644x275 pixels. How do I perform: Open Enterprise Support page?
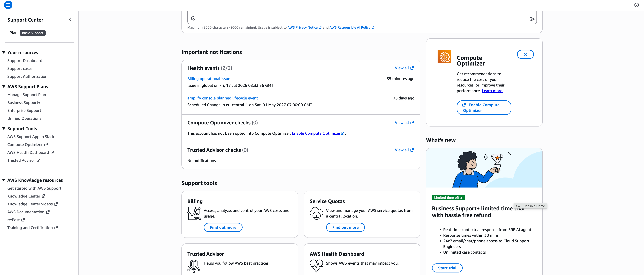(24, 111)
